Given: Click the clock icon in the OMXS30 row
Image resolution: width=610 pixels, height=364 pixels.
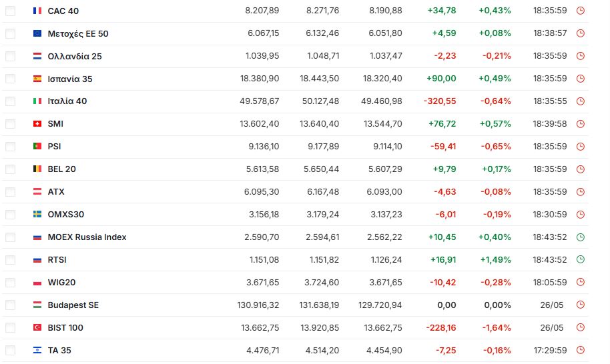Looking at the screenshot, I should (580, 215).
